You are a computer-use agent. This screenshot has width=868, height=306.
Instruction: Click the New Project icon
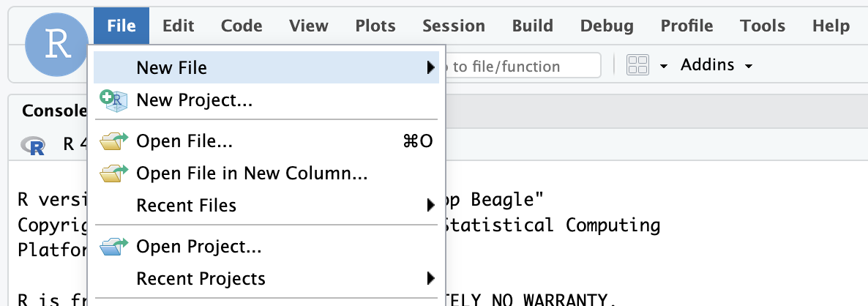click(113, 100)
